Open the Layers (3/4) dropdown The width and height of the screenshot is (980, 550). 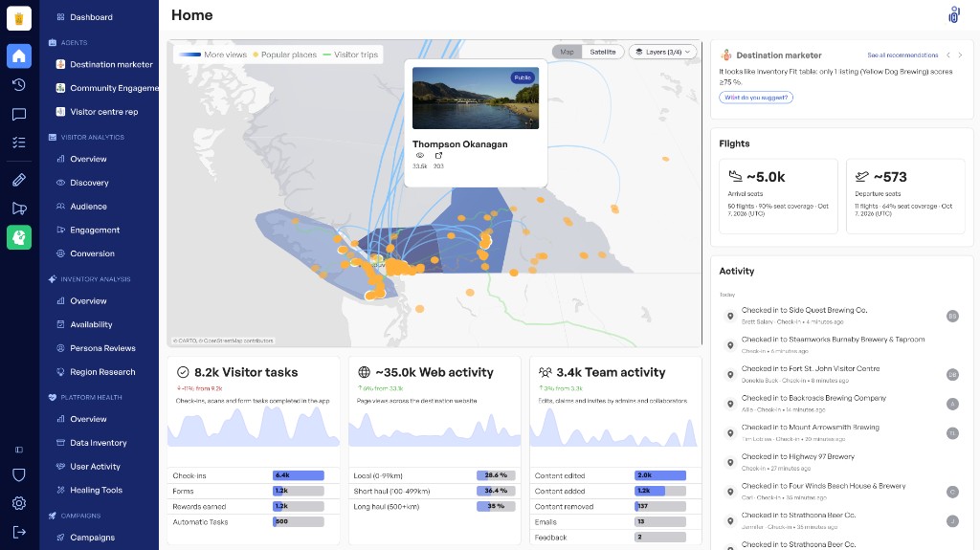(x=662, y=52)
